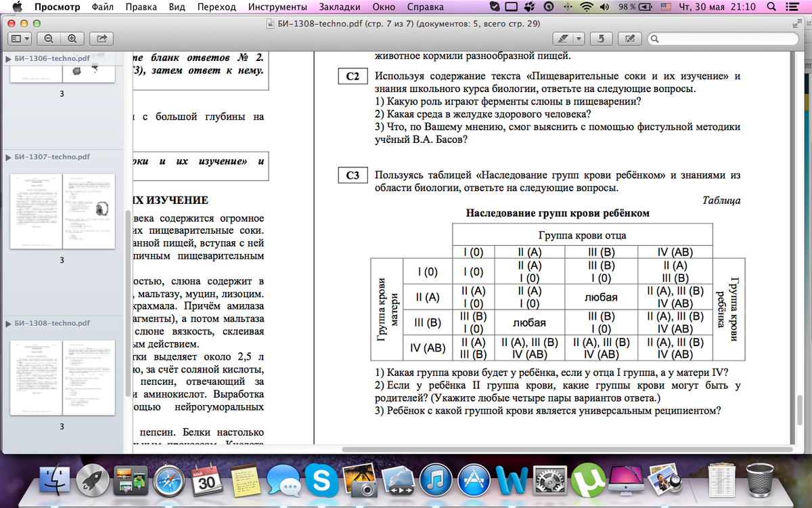The width and height of the screenshot is (812, 508).
Task: Open the US flag input source menu
Action: (667, 7)
